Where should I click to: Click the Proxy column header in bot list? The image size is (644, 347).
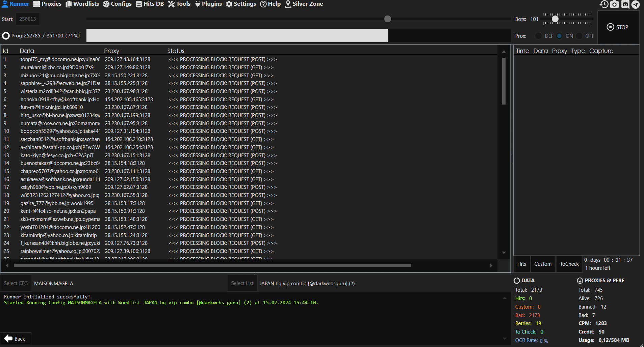pyautogui.click(x=112, y=51)
